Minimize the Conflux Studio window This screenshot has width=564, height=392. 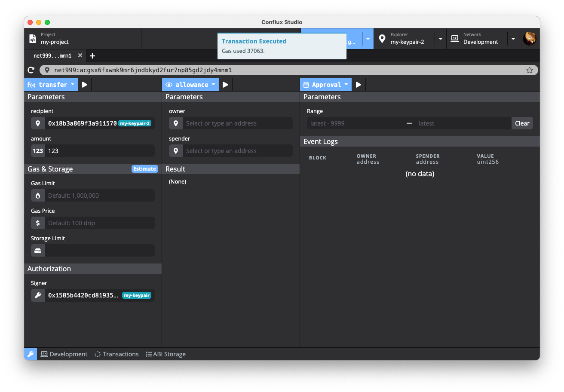pos(39,22)
